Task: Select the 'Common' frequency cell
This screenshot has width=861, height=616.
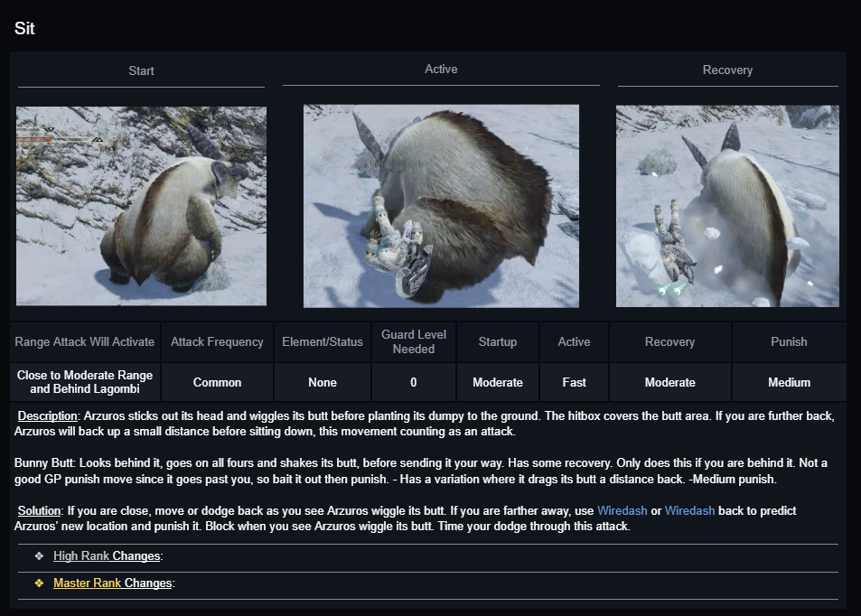Action: click(217, 382)
